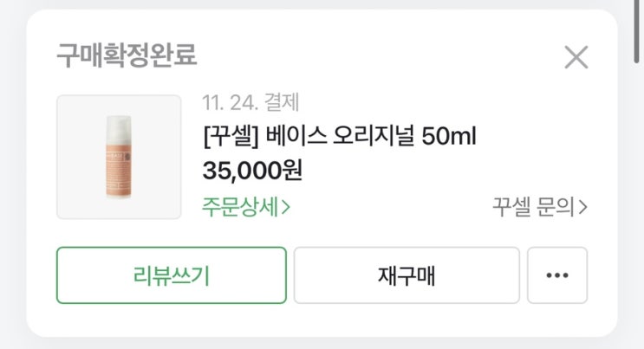Expand the chevron next to 꾸셀 문의
The height and width of the screenshot is (349, 644).
click(583, 208)
